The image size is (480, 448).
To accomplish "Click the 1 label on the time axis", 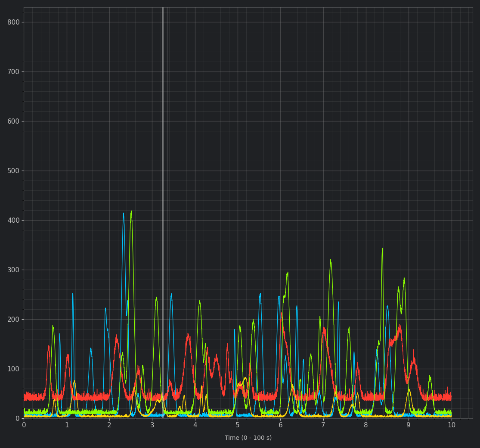I will [67, 425].
